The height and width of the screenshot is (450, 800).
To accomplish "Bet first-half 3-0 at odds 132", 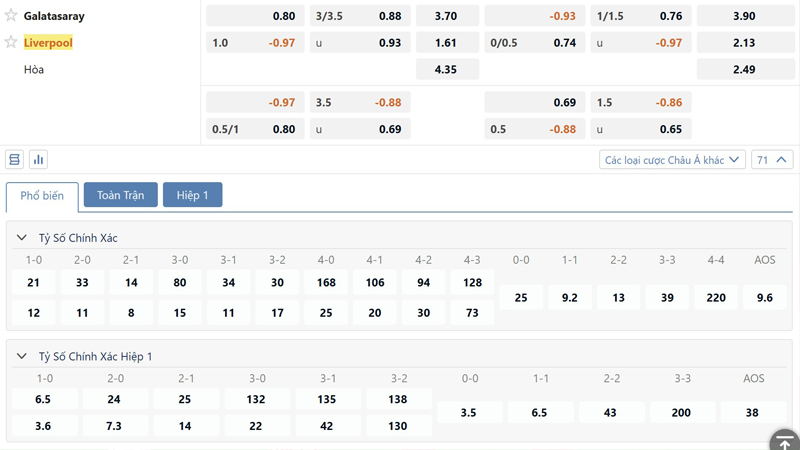I will click(x=257, y=399).
